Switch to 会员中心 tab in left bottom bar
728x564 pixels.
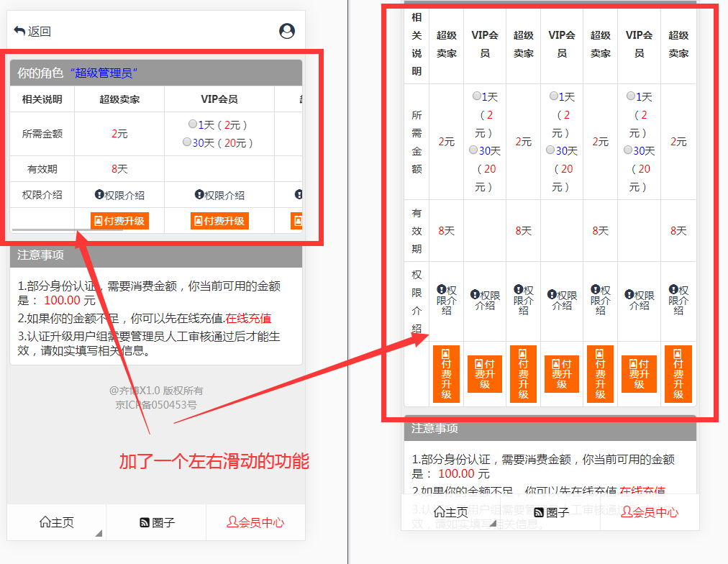255,523
